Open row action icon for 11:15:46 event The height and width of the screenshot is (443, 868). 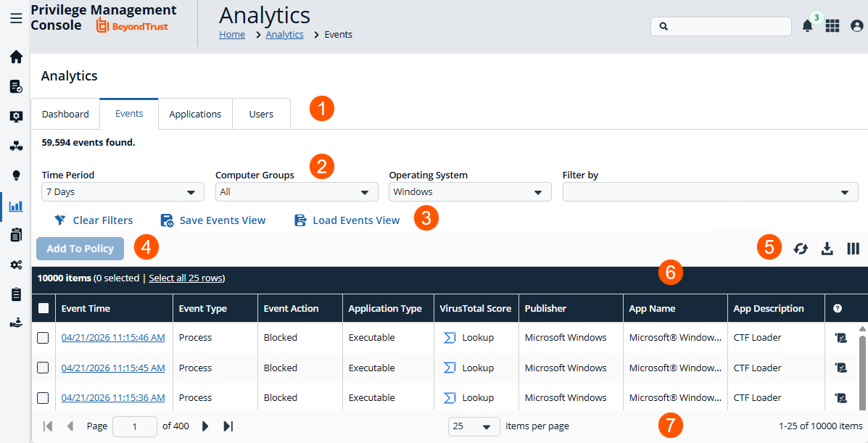point(840,337)
